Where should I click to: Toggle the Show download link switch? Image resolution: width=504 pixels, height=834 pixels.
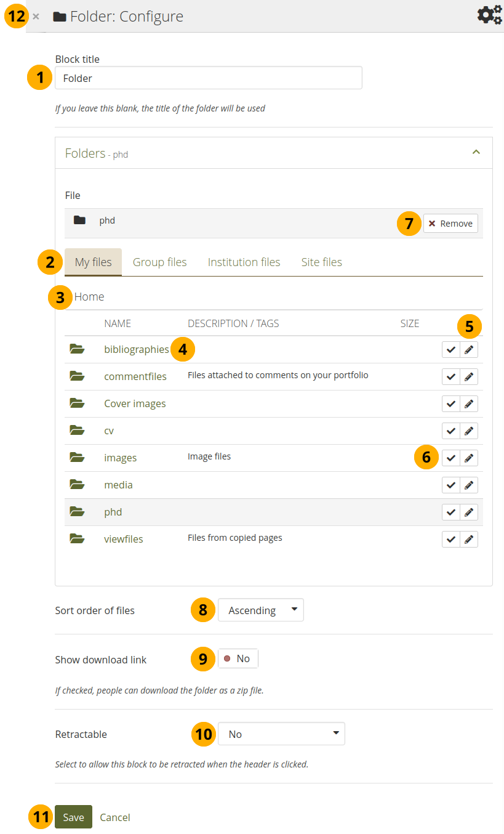pos(238,659)
